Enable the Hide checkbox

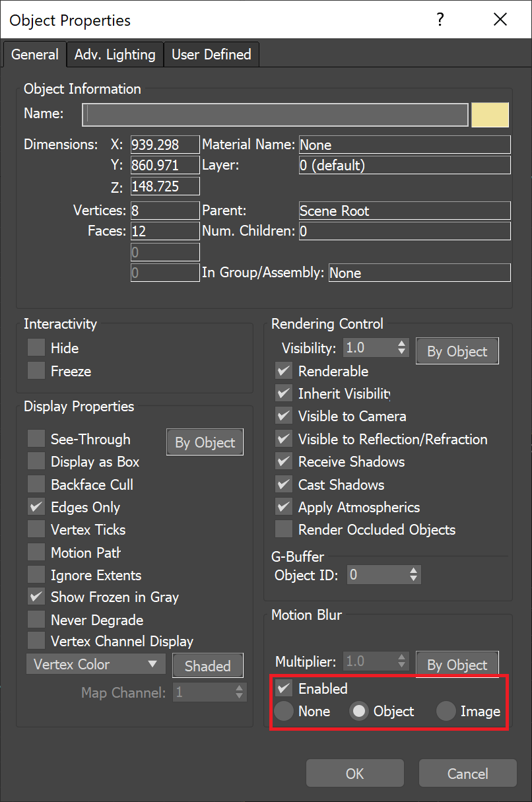(36, 348)
